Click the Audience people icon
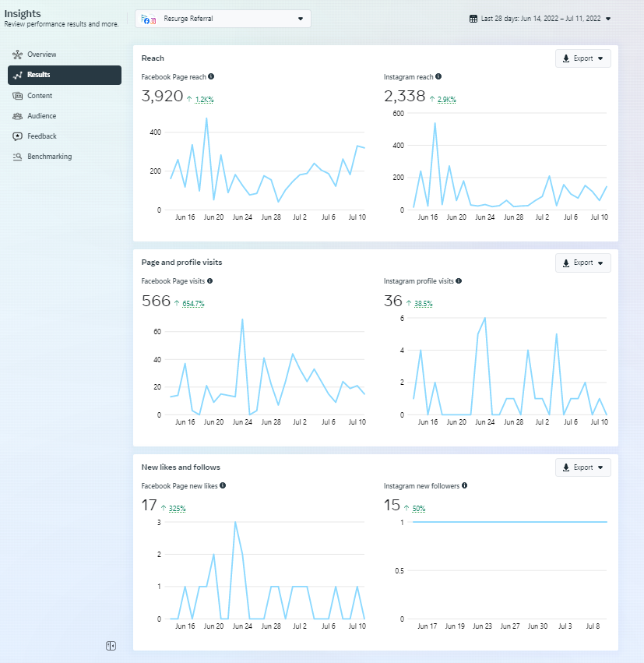 coord(17,116)
